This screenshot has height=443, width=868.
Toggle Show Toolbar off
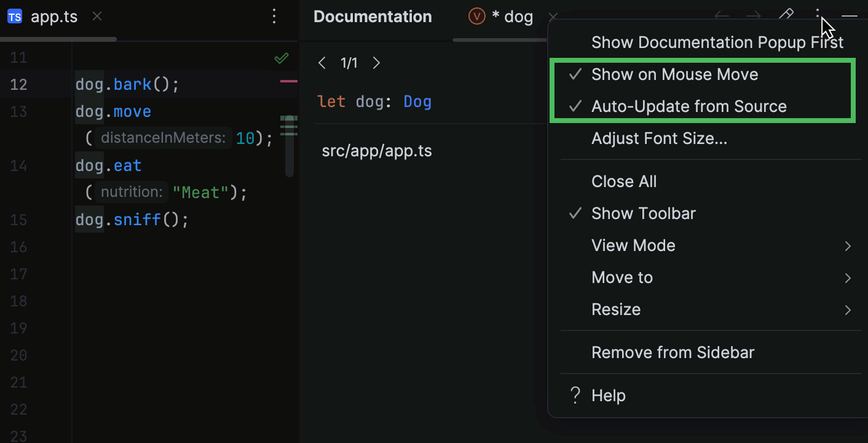click(643, 213)
